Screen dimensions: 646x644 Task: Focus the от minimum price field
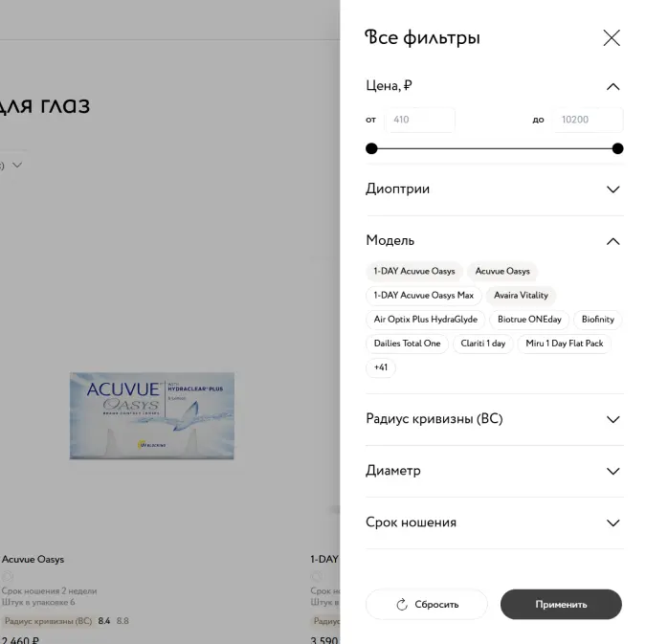pyautogui.click(x=420, y=120)
